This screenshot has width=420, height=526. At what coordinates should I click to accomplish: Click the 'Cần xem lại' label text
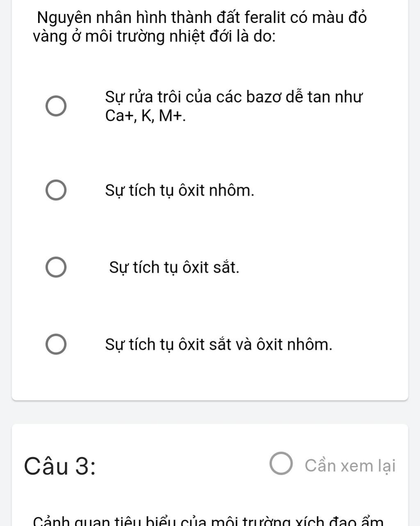click(350, 466)
